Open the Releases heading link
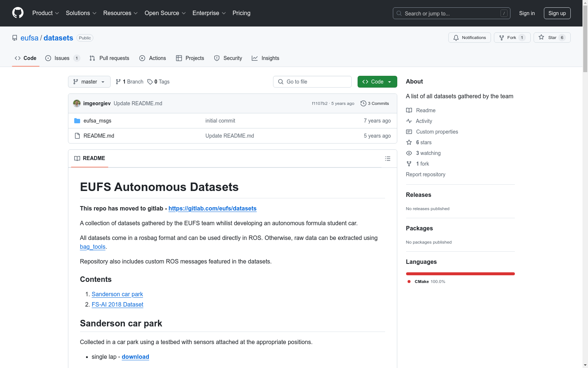588x368 pixels. point(419,195)
